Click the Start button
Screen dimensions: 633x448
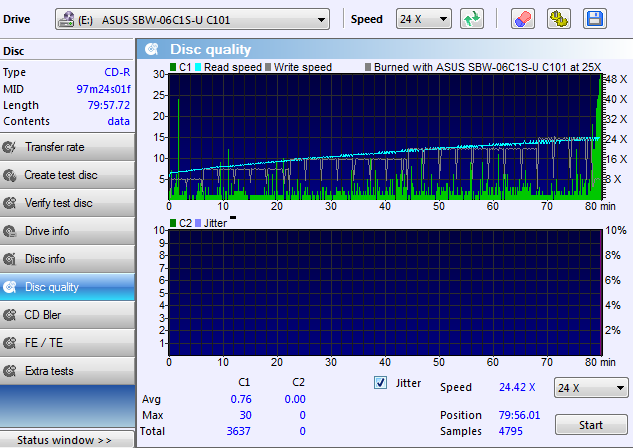pos(591,425)
